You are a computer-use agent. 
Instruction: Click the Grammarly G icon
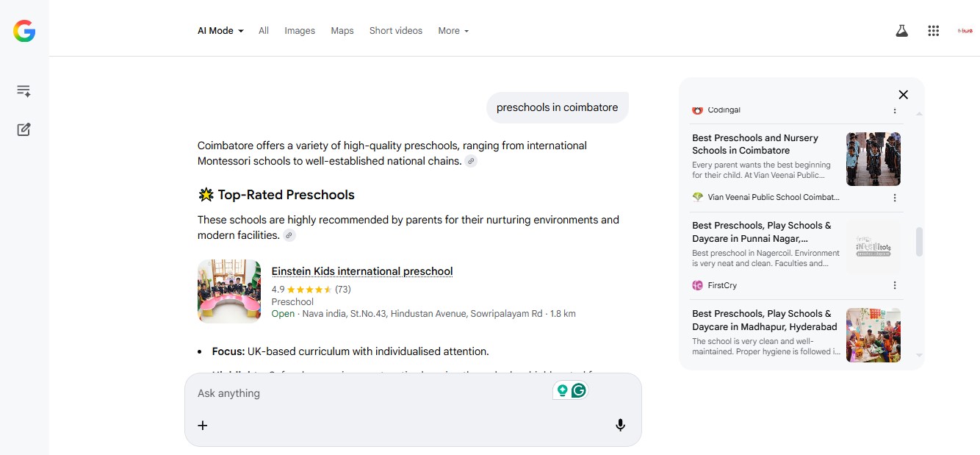point(579,390)
